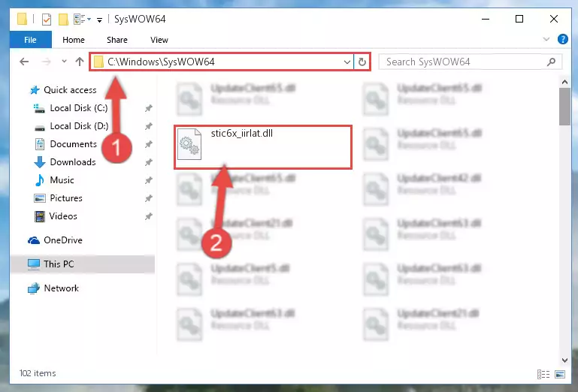Image resolution: width=578 pixels, height=392 pixels.
Task: Click the pin icon next to Documents
Action: [148, 144]
